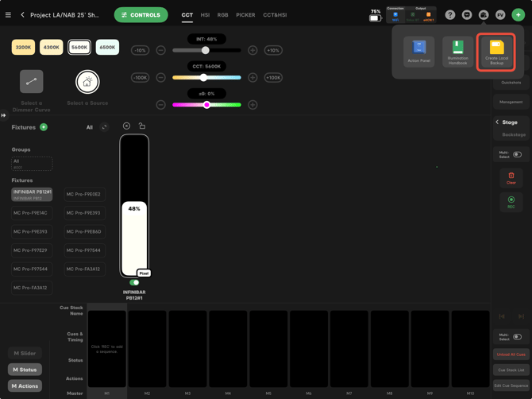Click the M Actions button
This screenshot has height=399, width=532.
pos(25,385)
